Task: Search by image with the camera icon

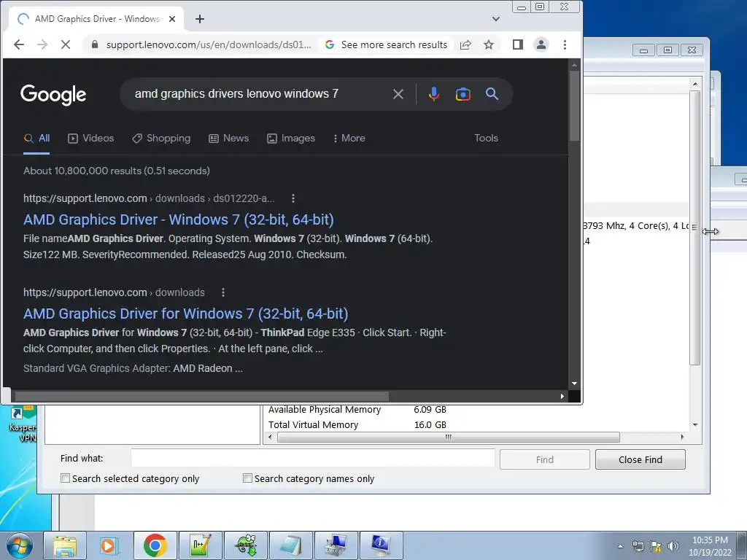Action: coord(463,94)
